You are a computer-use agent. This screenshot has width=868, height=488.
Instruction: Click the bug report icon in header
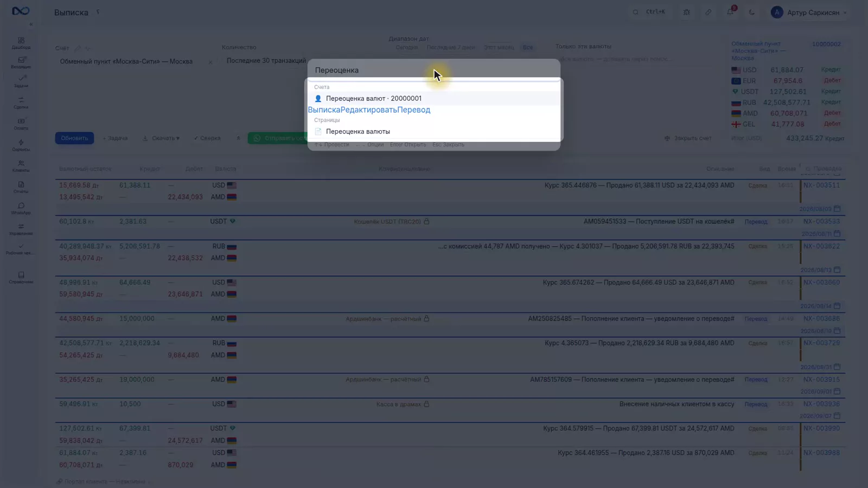686,12
